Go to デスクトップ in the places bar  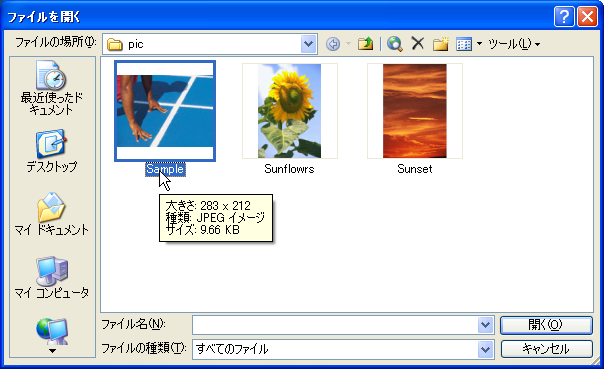[x=52, y=151]
